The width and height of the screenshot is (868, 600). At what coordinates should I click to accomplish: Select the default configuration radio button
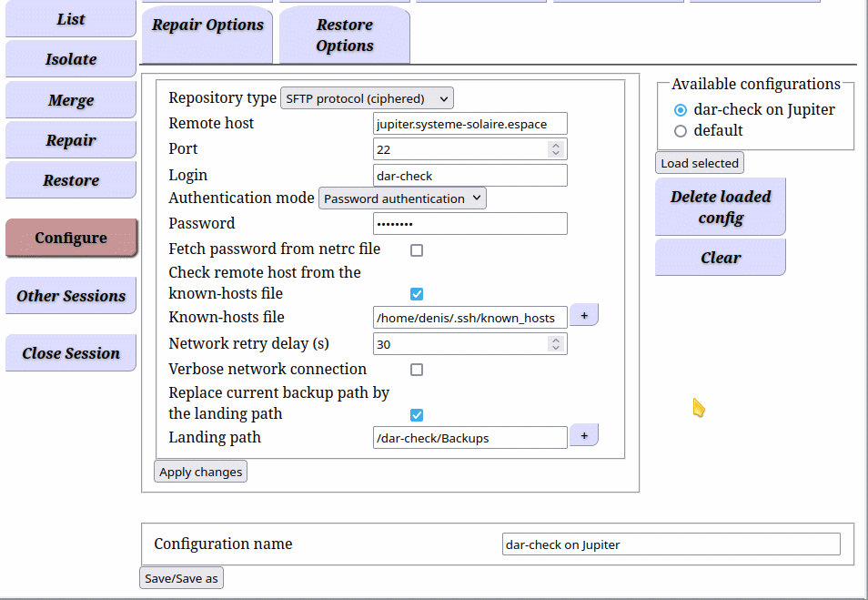[681, 131]
